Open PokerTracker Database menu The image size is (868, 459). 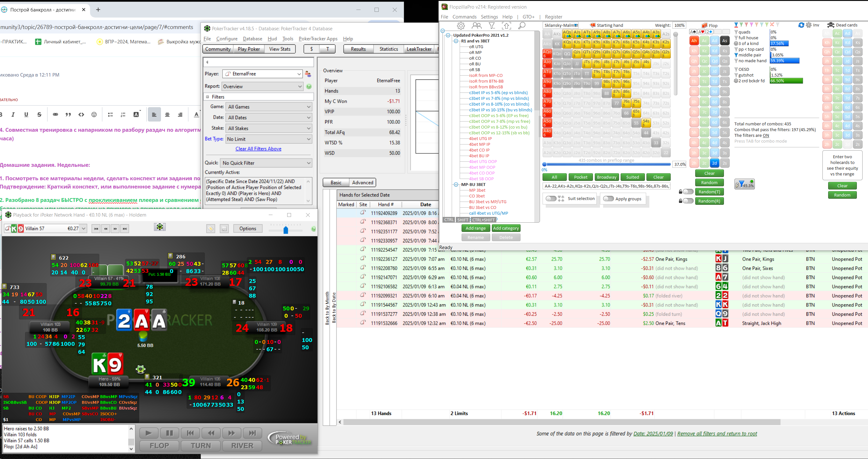click(252, 39)
